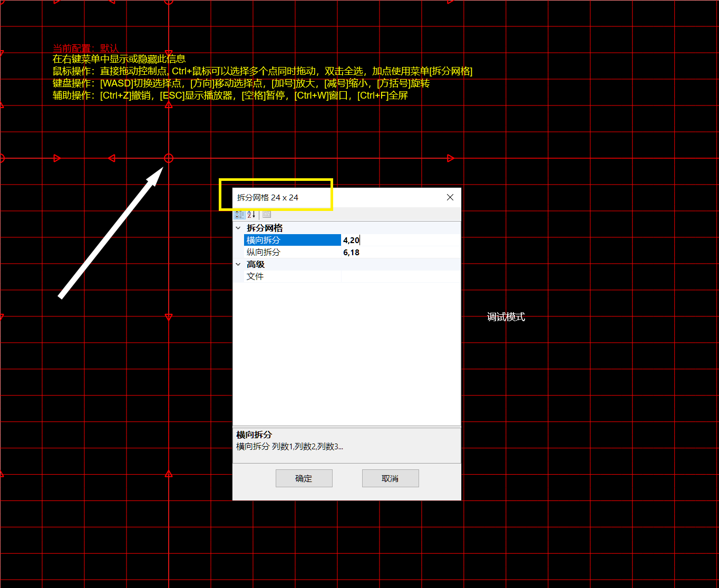This screenshot has height=588, width=719.
Task: Close the 拆分网格 dialog window
Action: [450, 197]
